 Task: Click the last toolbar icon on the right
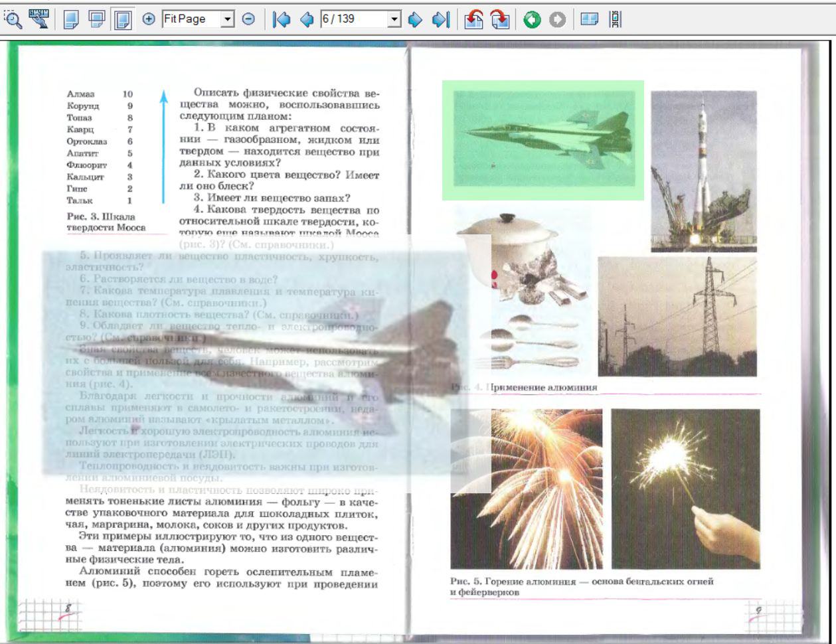pos(615,20)
